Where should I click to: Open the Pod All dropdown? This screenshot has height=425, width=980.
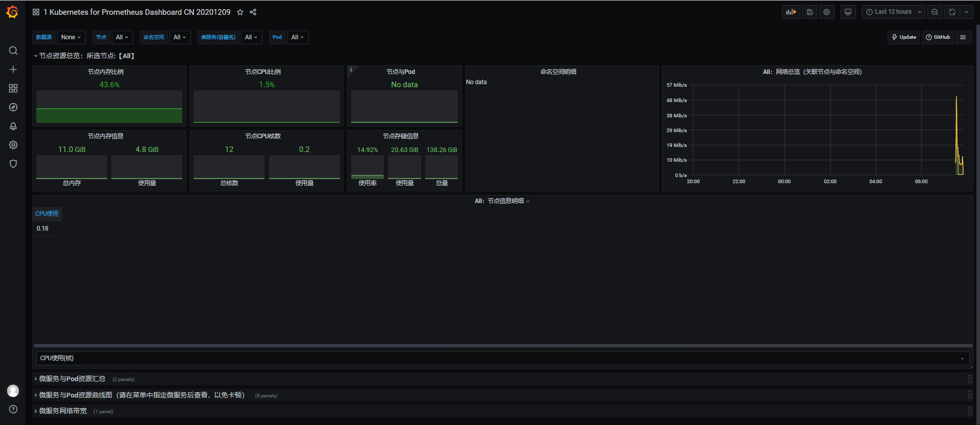pyautogui.click(x=298, y=37)
